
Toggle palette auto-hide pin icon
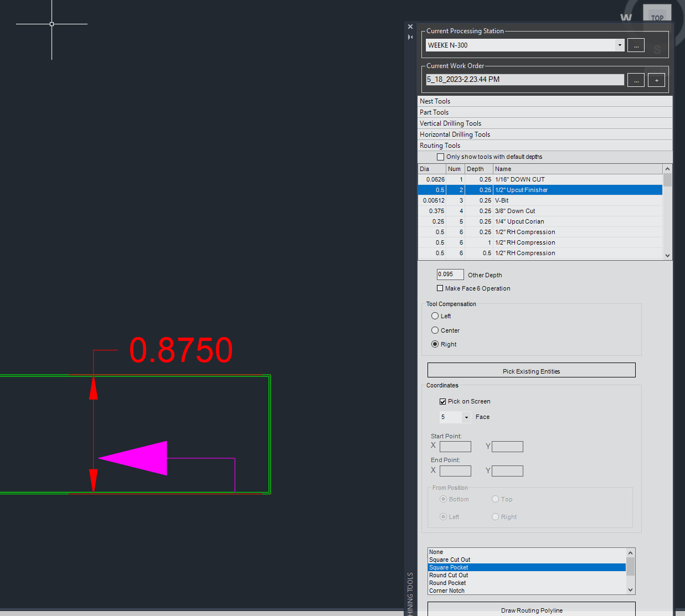pyautogui.click(x=410, y=37)
